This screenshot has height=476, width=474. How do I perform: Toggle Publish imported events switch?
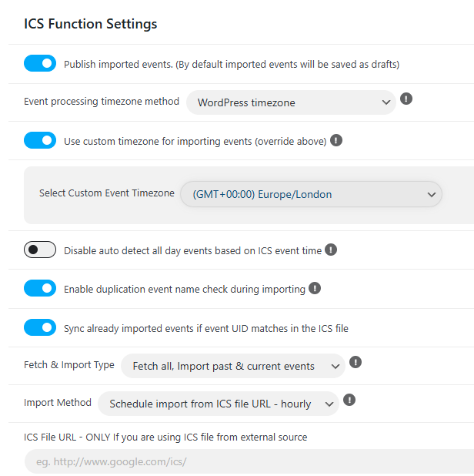(40, 63)
